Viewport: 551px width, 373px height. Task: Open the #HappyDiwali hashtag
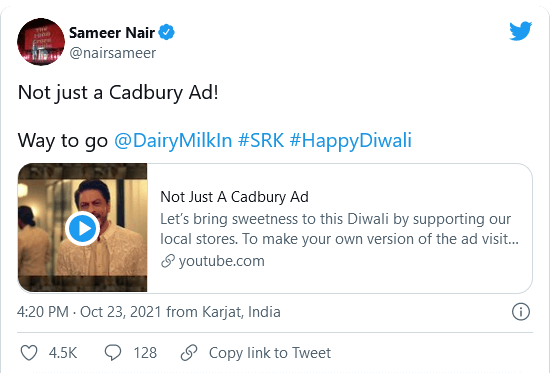point(350,141)
